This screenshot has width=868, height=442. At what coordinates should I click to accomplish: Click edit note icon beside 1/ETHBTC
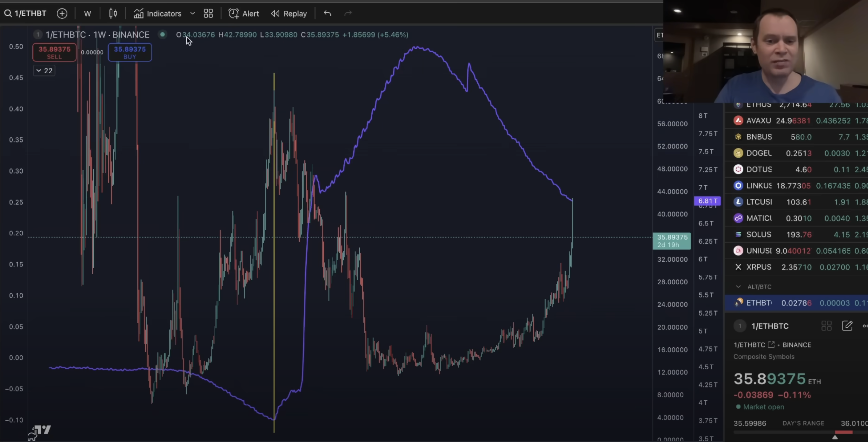click(847, 326)
